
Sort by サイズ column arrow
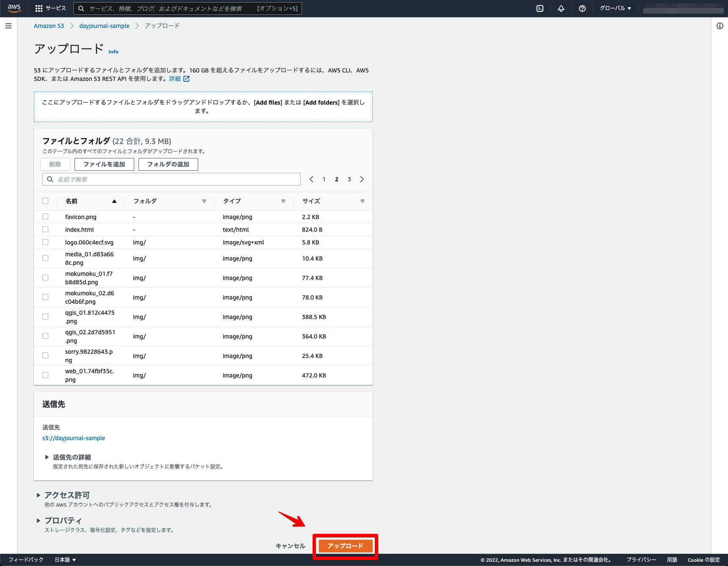click(x=363, y=201)
